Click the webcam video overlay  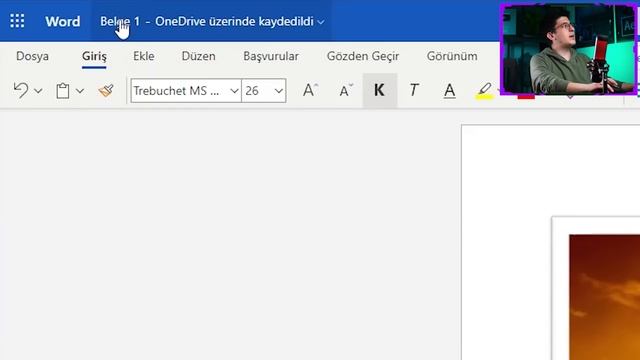point(568,49)
